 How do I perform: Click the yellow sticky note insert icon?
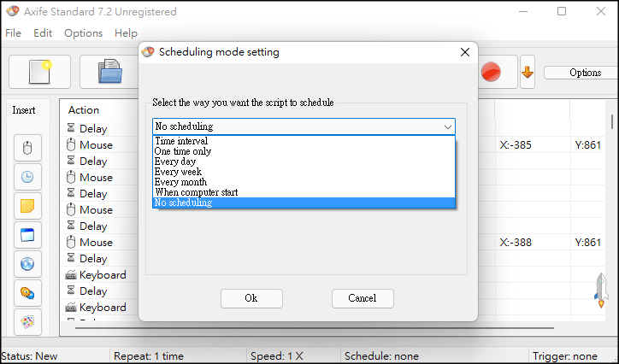pos(27,206)
